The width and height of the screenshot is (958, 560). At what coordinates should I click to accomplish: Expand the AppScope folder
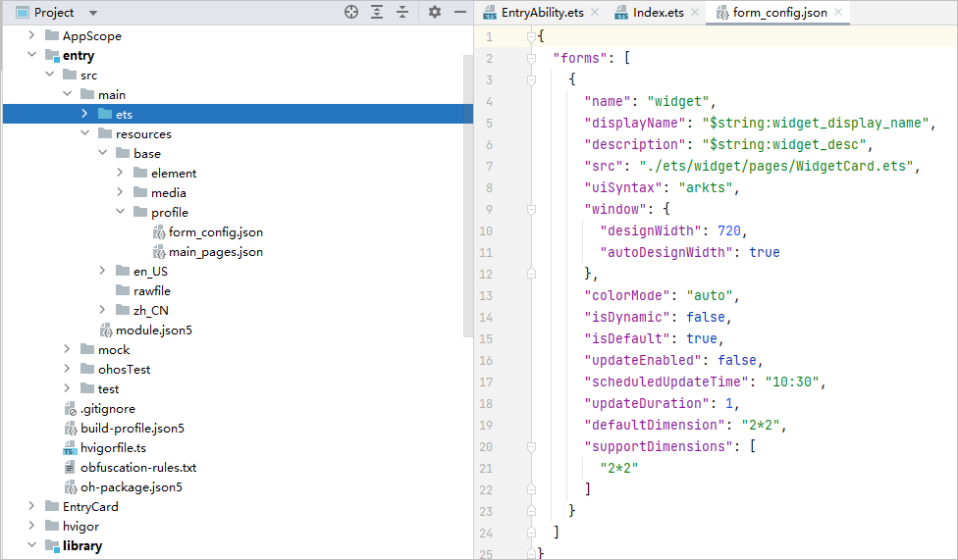pos(31,35)
